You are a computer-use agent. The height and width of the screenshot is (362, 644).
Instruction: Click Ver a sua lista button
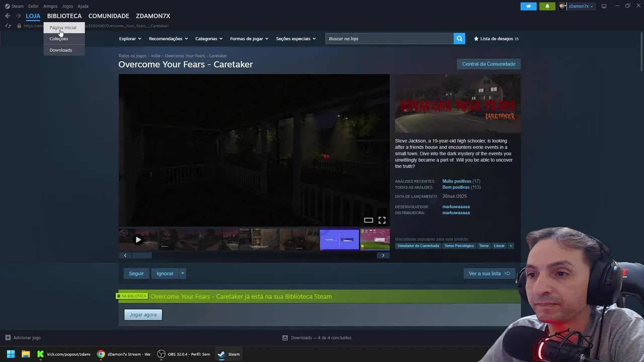[x=489, y=274]
